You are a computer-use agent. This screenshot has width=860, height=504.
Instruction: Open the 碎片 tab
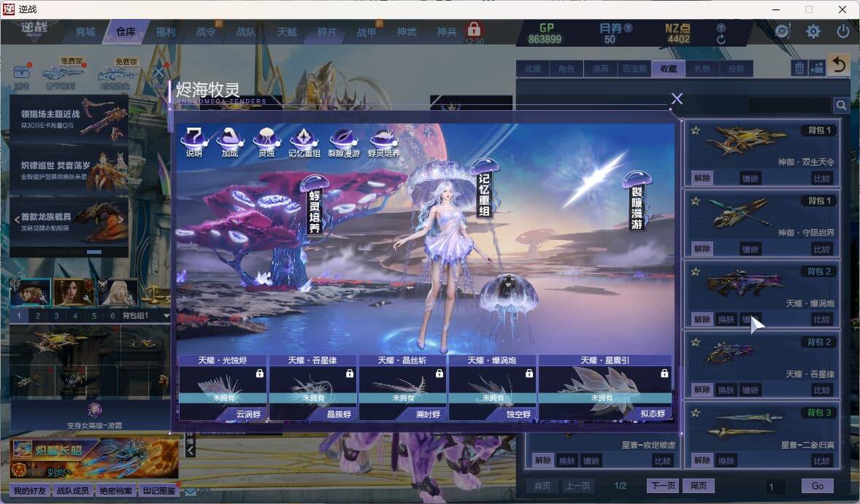326,32
